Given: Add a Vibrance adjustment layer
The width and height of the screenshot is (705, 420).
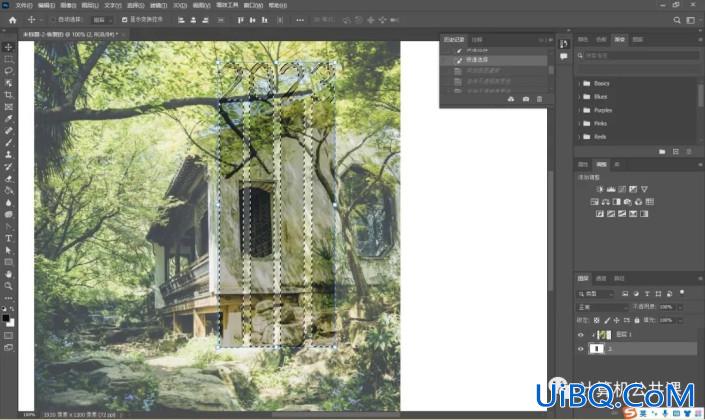Looking at the screenshot, I should pos(644,189).
